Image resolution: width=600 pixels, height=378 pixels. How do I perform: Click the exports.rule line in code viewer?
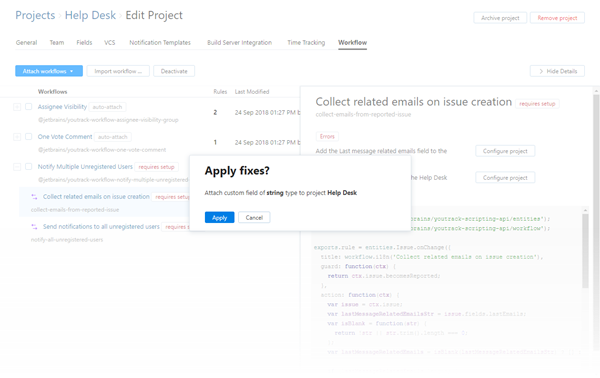[382, 247]
